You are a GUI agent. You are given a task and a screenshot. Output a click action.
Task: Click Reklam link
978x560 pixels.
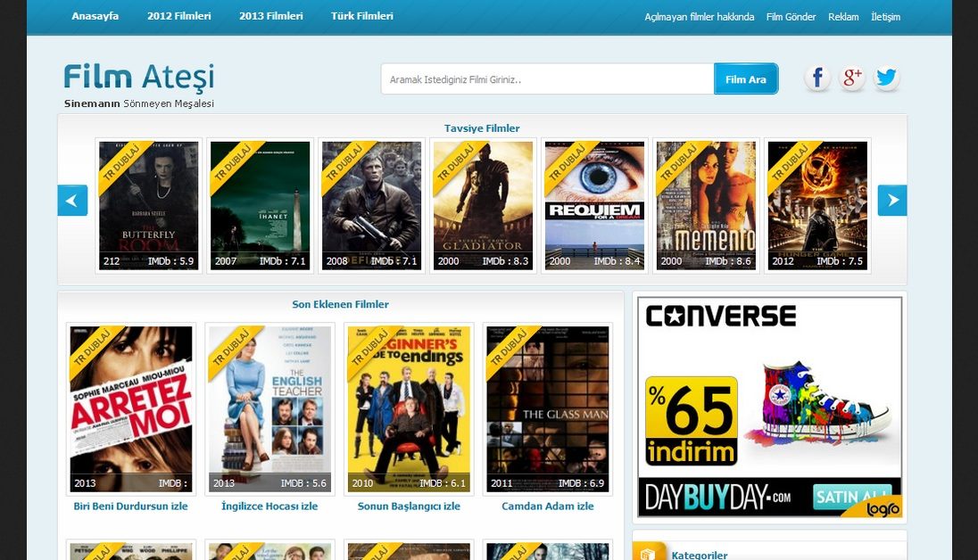[x=843, y=17]
